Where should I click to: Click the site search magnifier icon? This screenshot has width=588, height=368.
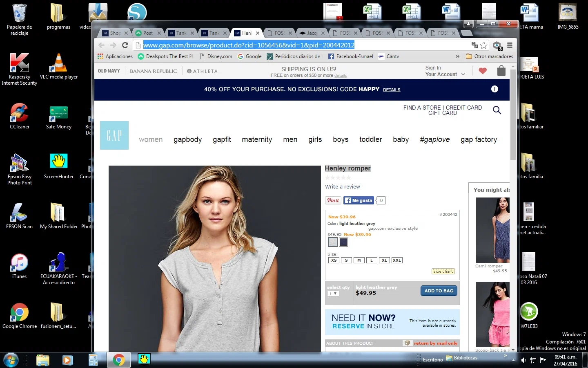click(497, 110)
